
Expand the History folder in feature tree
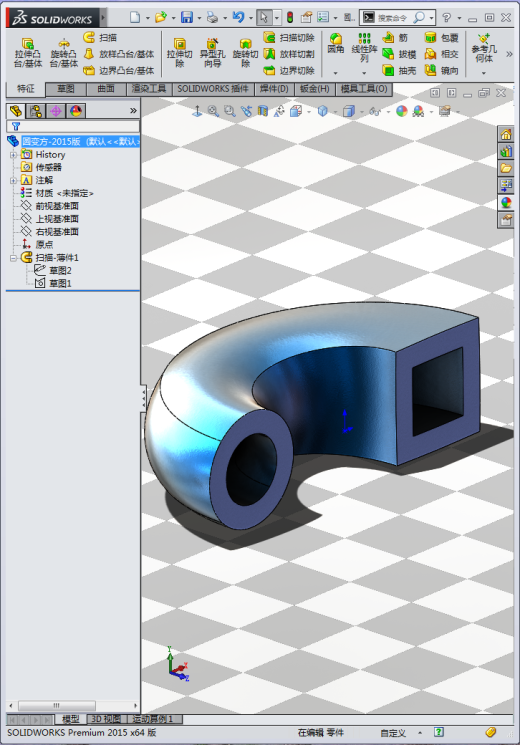tap(13, 154)
